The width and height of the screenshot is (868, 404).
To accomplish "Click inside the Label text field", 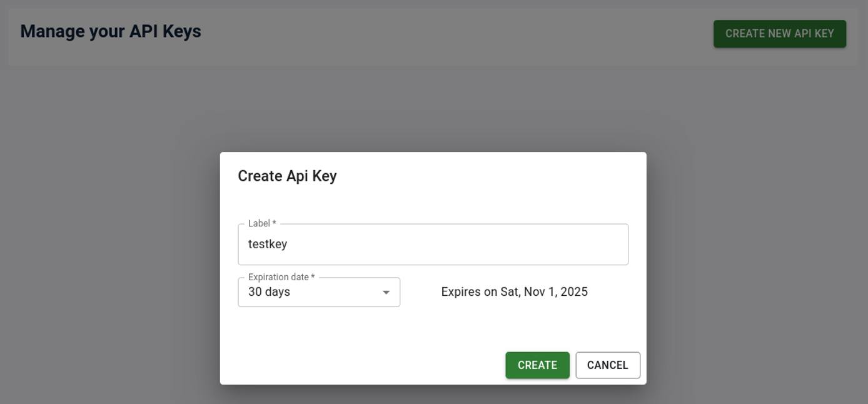I will [x=433, y=244].
